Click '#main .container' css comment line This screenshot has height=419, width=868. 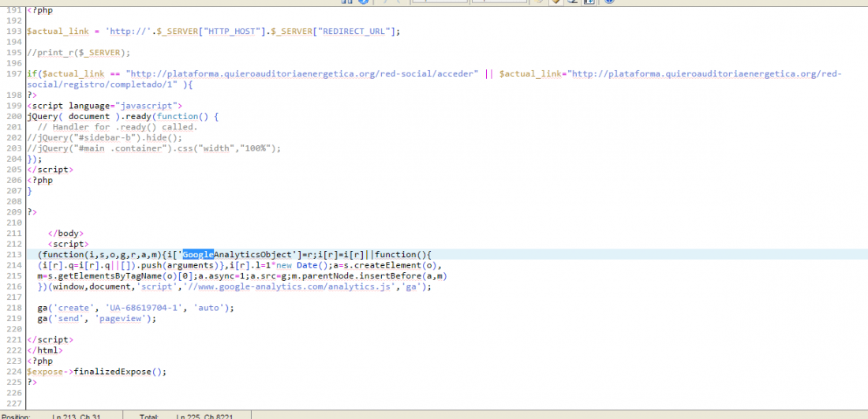point(154,148)
